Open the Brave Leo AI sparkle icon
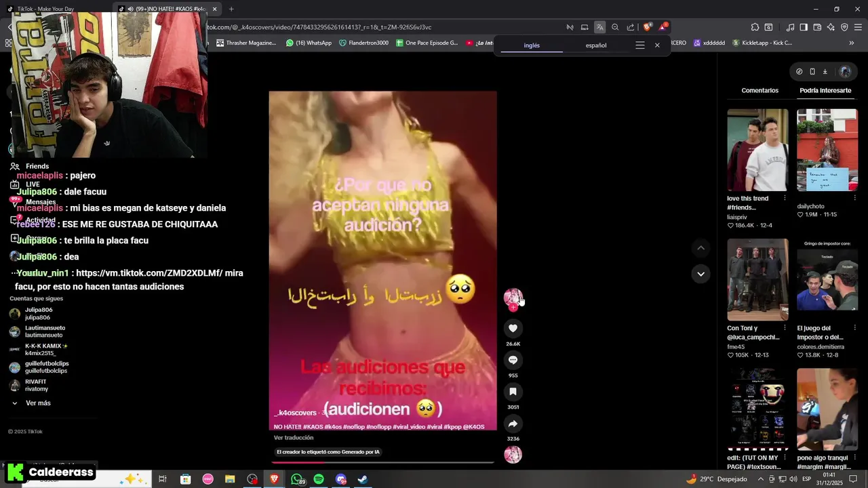 point(831,27)
